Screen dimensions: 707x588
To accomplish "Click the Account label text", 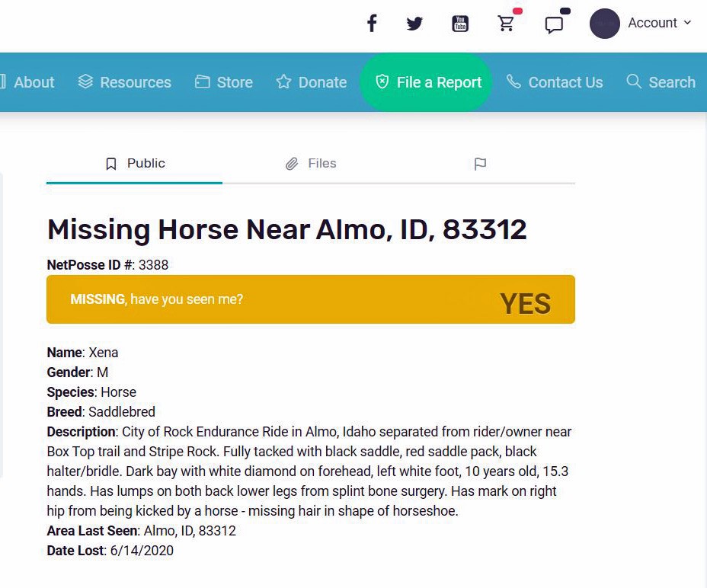I will pyautogui.click(x=652, y=23).
